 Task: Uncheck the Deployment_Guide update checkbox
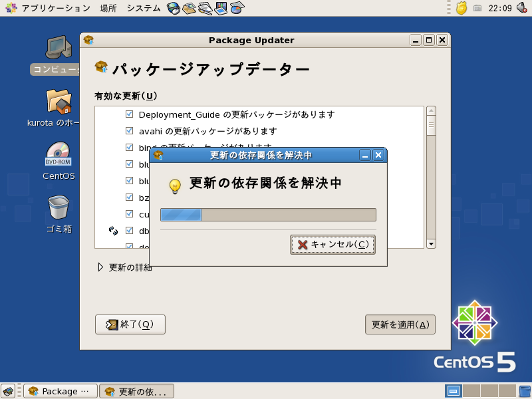(x=129, y=114)
